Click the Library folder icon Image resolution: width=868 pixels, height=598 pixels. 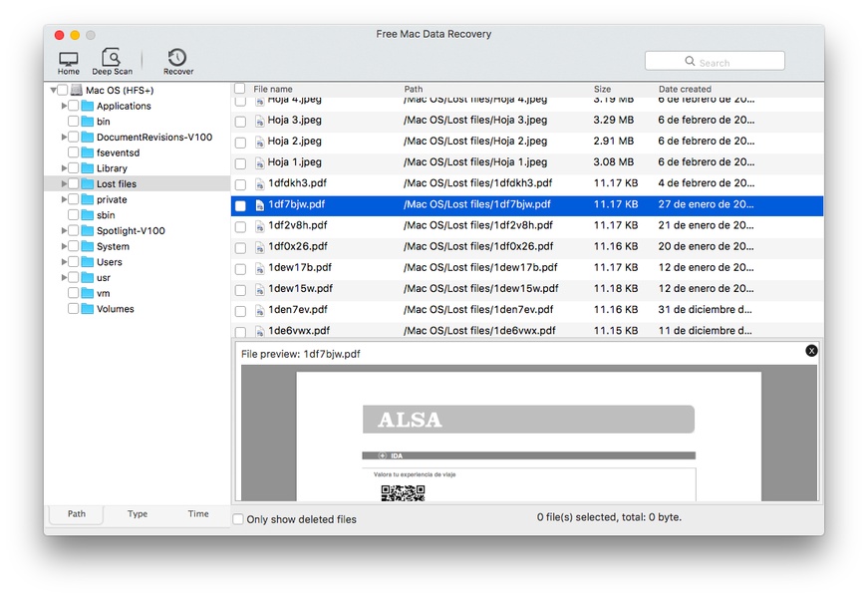(88, 168)
